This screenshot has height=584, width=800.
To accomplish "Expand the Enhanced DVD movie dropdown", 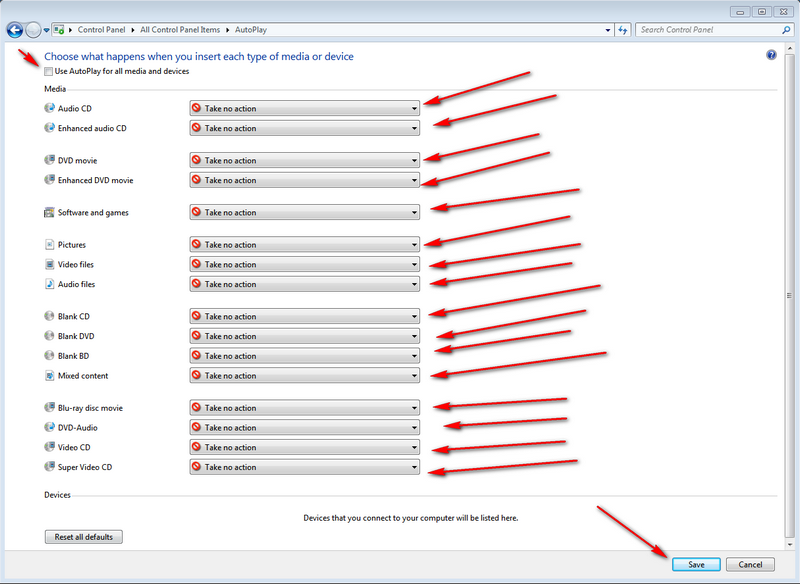I will [x=305, y=180].
